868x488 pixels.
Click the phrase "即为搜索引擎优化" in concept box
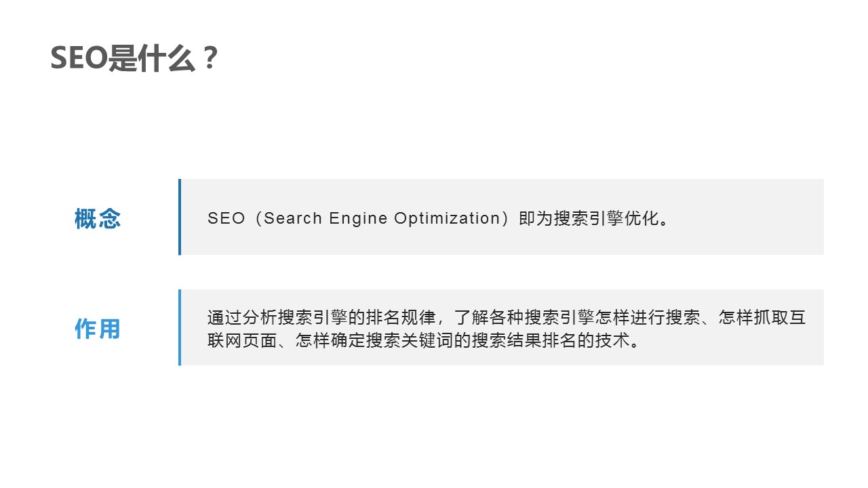[589, 219]
